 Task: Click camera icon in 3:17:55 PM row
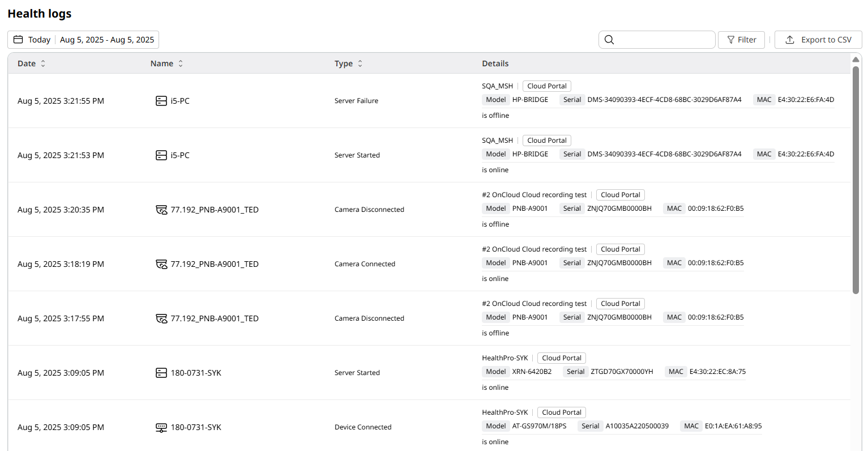(161, 318)
